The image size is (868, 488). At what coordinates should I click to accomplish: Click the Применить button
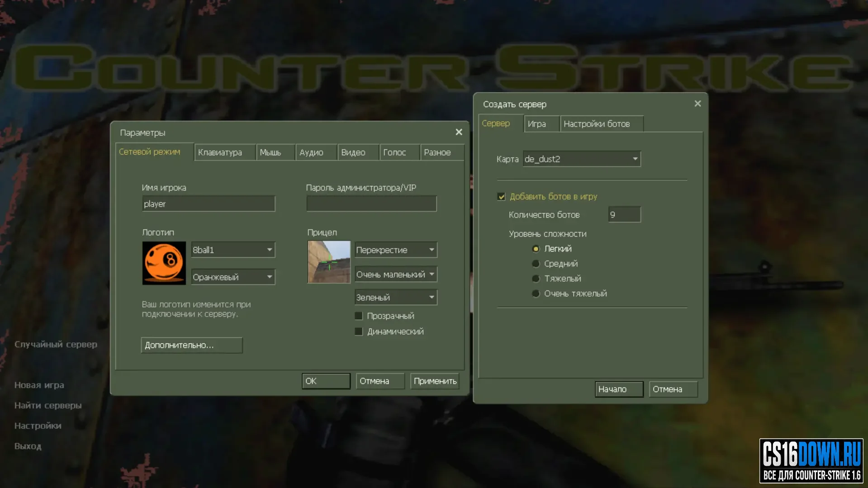click(435, 381)
